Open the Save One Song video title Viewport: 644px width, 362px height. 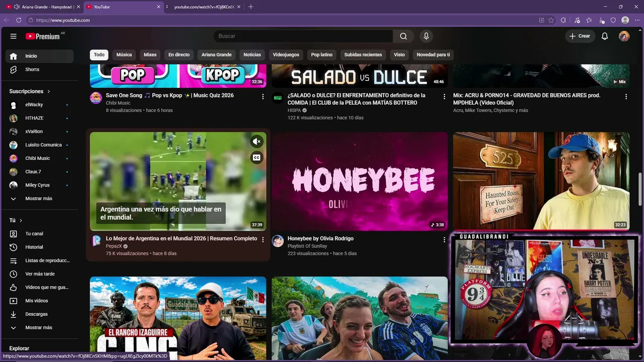170,95
